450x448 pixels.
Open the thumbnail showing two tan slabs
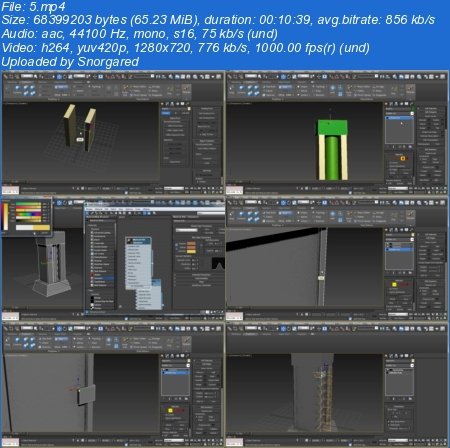pos(113,133)
